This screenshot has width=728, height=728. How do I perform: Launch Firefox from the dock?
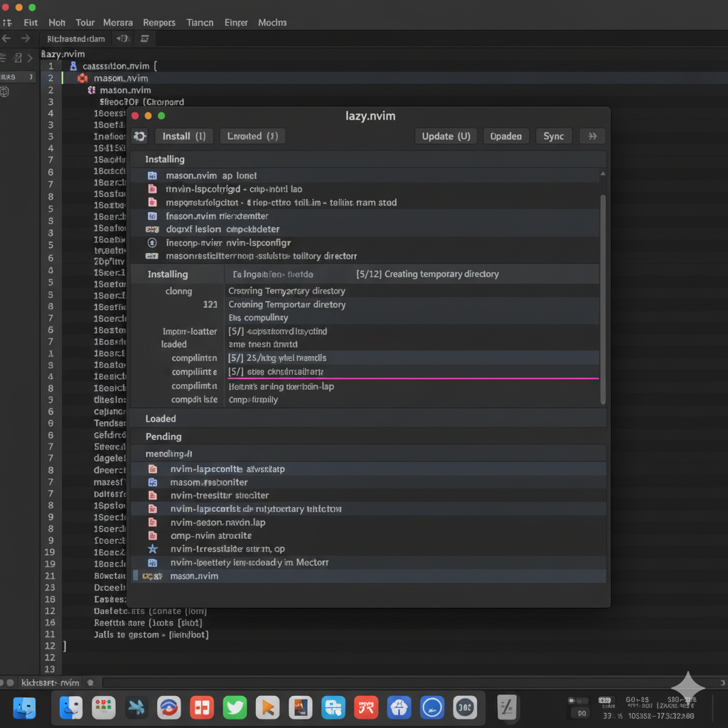coord(169,708)
